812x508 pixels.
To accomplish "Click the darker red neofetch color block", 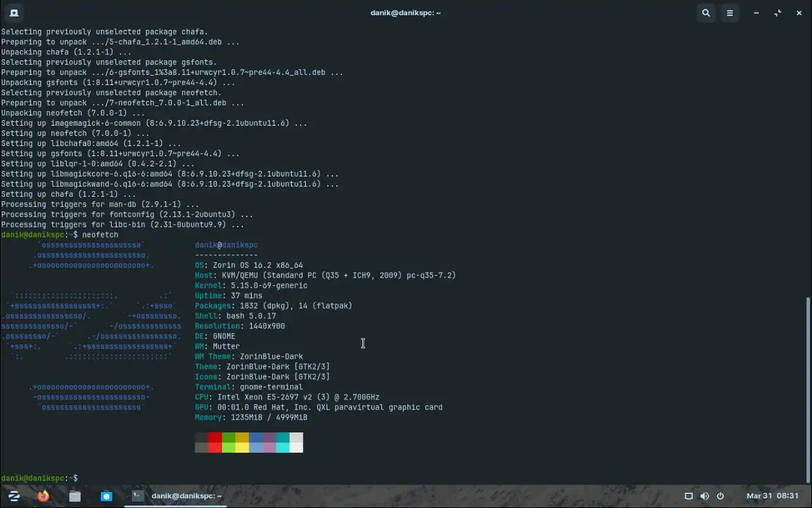I will (215, 438).
